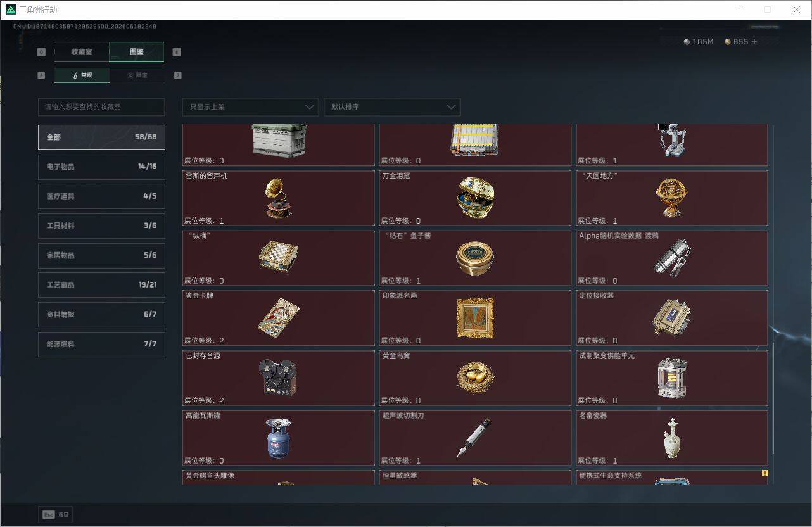Click the CN UID text at top left
812x527 pixels.
(85, 27)
